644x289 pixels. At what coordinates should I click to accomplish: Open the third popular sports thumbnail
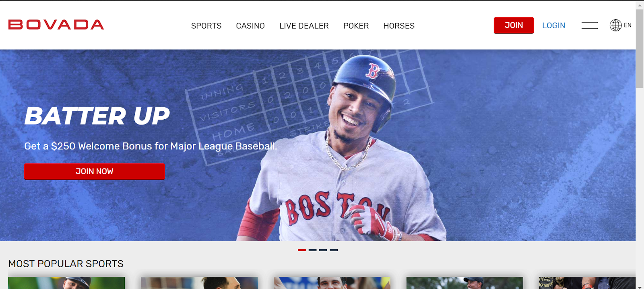[x=332, y=283]
